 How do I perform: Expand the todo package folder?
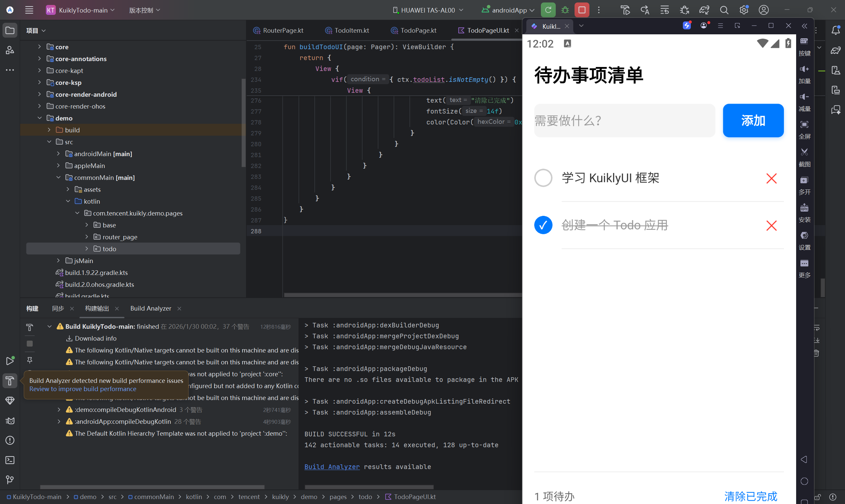pyautogui.click(x=87, y=249)
